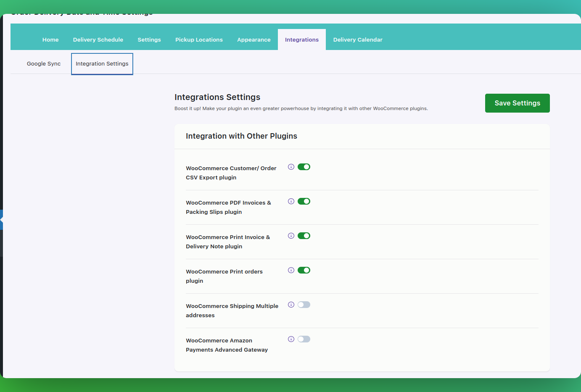Click 'WooCommerce Amazon Payments Advanced Gateway' label
This screenshot has width=581, height=392.
point(227,345)
